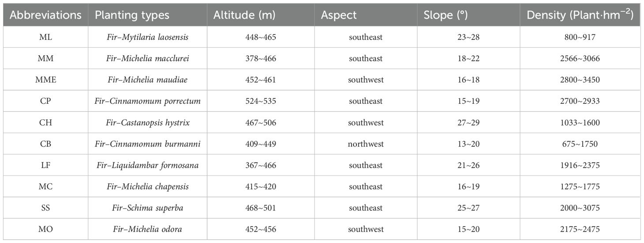This screenshot has width=644, height=243.
Task: Click the MO abbreviation cell
Action: 45,229
